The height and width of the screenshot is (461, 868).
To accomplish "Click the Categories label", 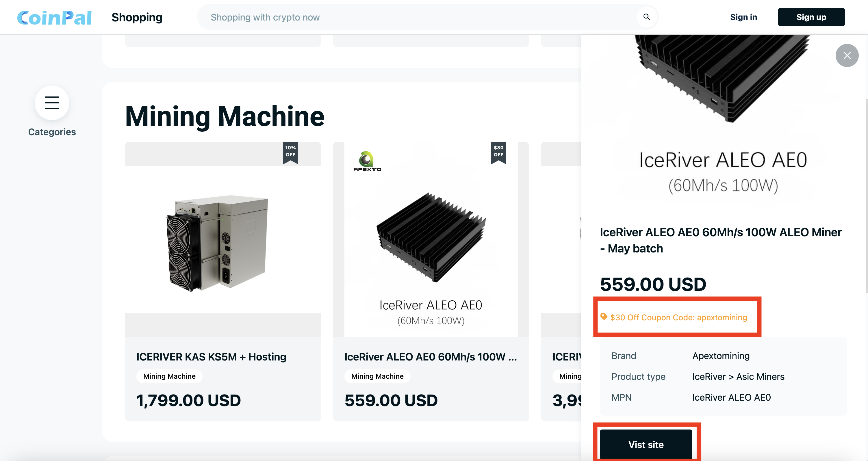I will pyautogui.click(x=52, y=132).
